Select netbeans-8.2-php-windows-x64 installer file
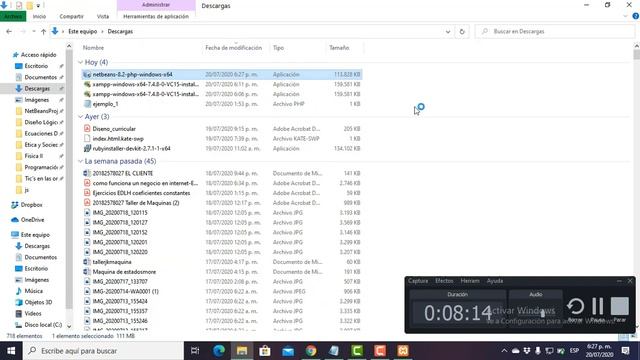The height and width of the screenshot is (360, 640). point(222,75)
